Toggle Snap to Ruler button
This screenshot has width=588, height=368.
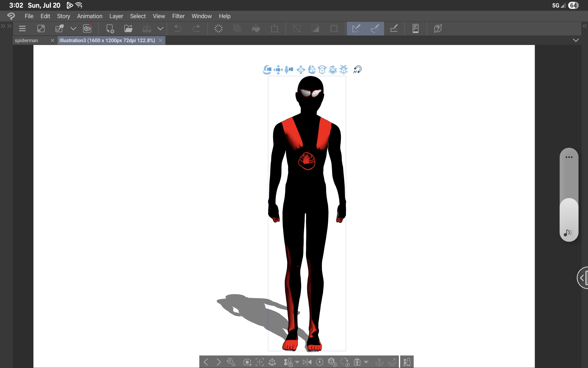(x=356, y=29)
